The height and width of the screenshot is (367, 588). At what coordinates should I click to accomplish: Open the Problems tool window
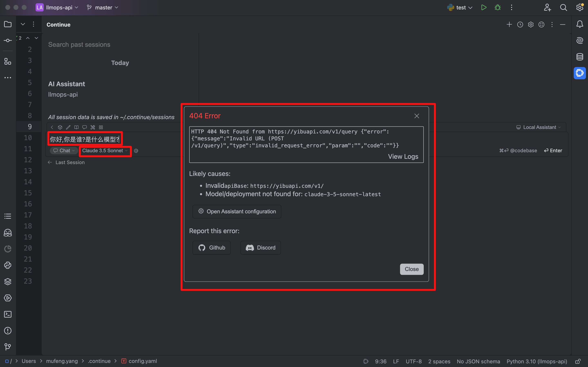point(8,331)
